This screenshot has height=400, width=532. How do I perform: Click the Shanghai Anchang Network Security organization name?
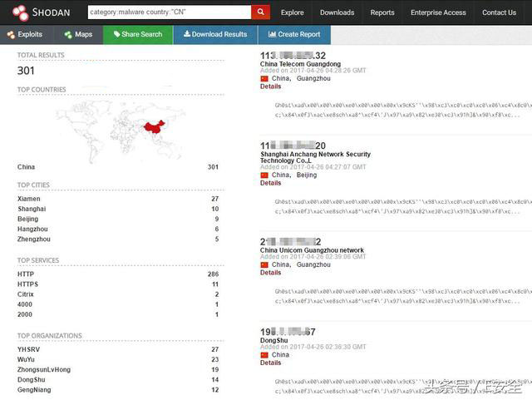[315, 157]
